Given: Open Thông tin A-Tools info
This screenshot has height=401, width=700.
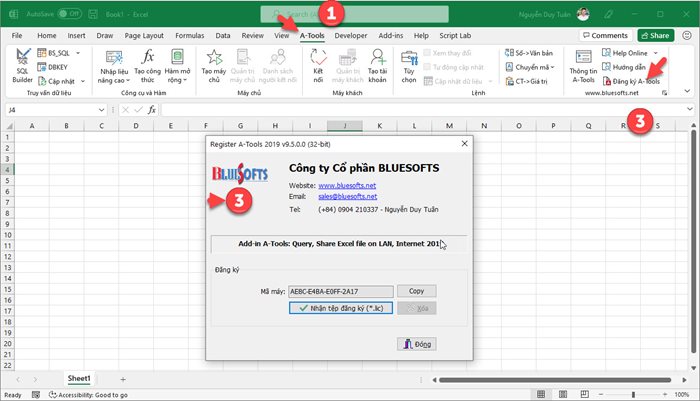Looking at the screenshot, I should [x=583, y=66].
